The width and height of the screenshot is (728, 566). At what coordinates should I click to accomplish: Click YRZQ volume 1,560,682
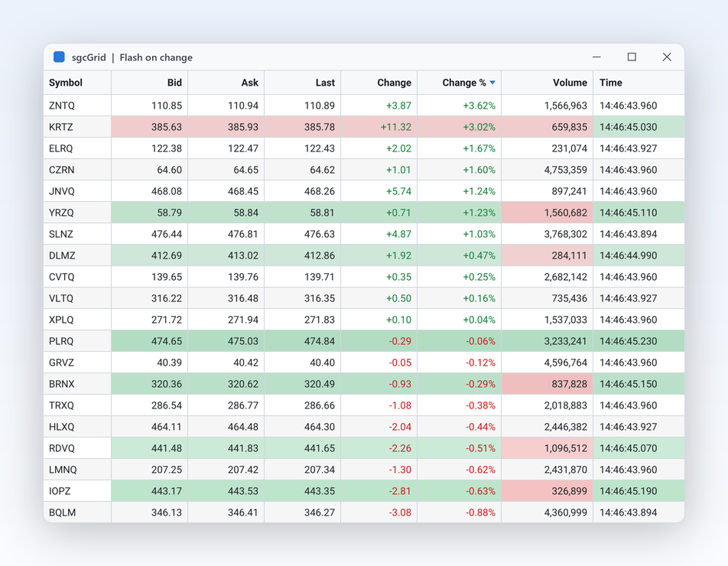coord(547,213)
